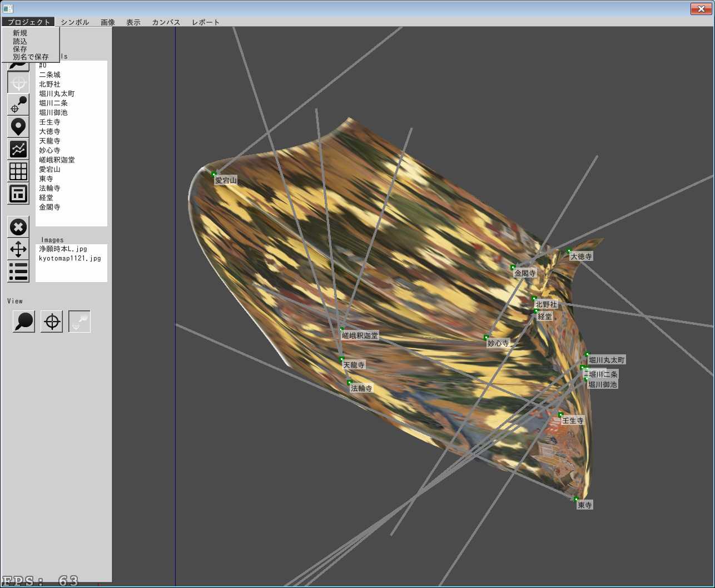Select 妙心寺 in the symbols list

(x=49, y=150)
